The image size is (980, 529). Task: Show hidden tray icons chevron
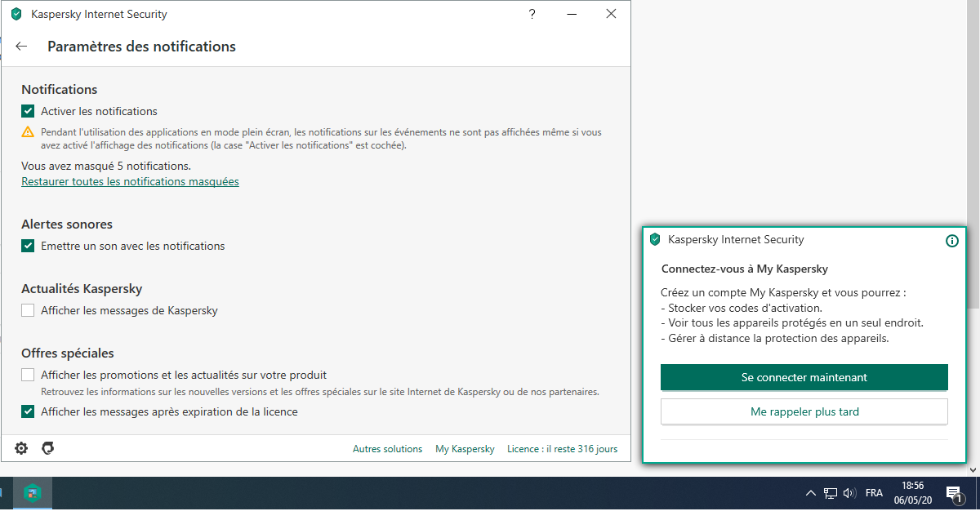[x=810, y=493]
